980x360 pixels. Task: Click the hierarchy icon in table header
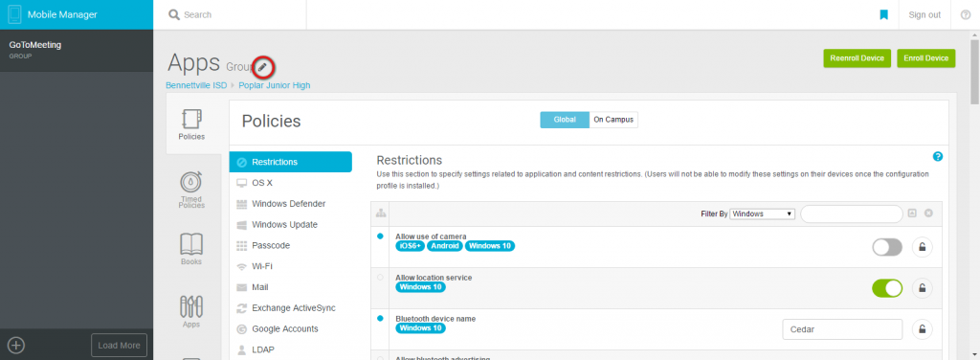tap(380, 214)
